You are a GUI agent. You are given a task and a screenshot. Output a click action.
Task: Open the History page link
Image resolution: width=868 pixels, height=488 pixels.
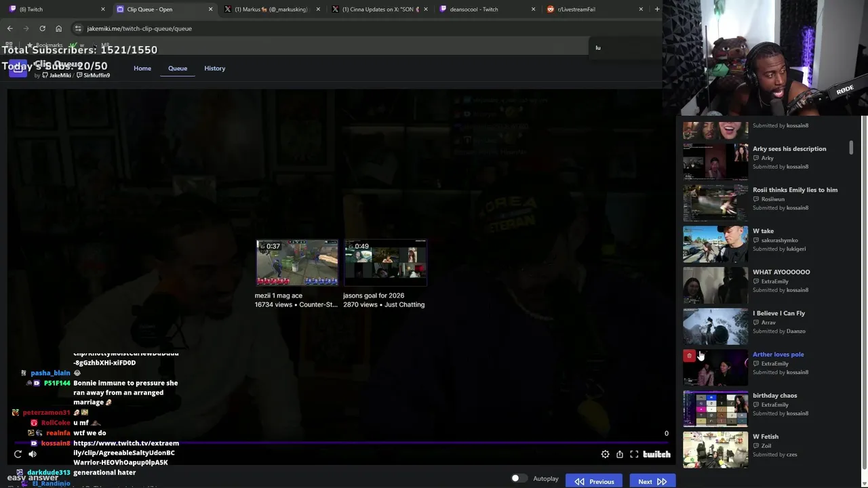[214, 68]
